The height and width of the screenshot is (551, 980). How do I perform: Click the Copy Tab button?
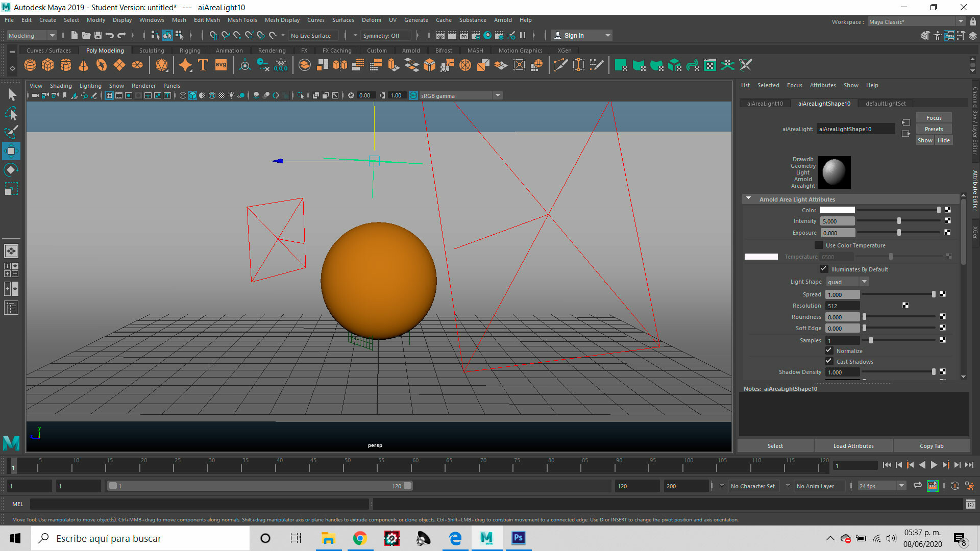click(x=932, y=445)
